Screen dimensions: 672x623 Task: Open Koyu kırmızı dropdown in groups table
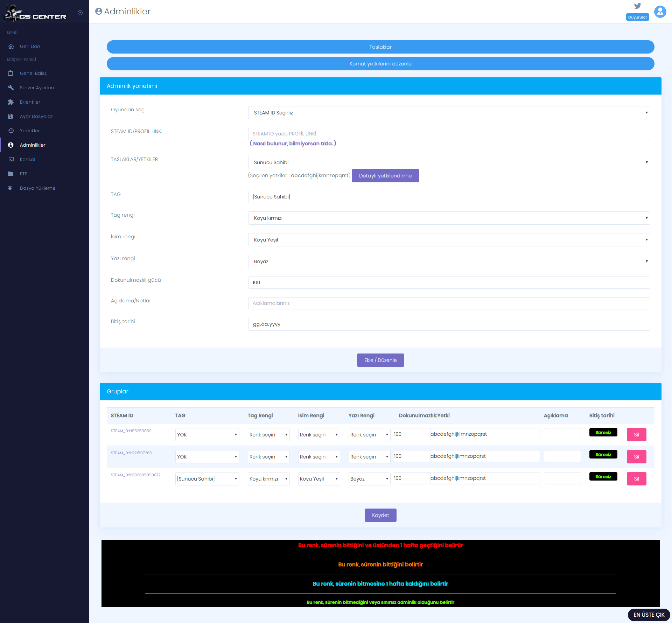click(269, 479)
